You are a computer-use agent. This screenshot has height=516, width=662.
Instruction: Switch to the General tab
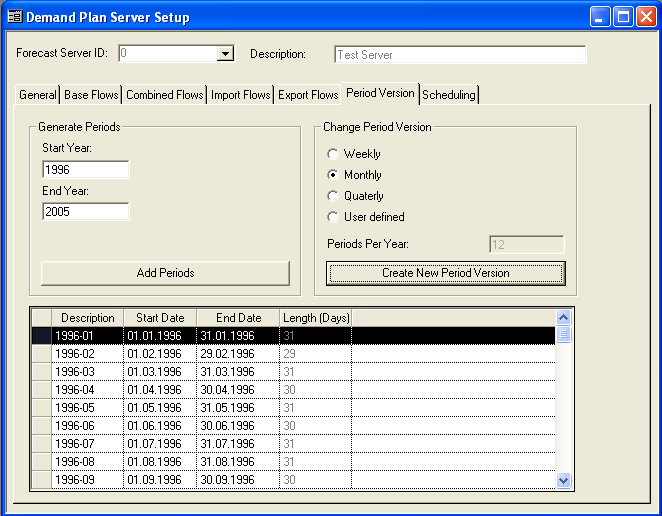pos(38,95)
